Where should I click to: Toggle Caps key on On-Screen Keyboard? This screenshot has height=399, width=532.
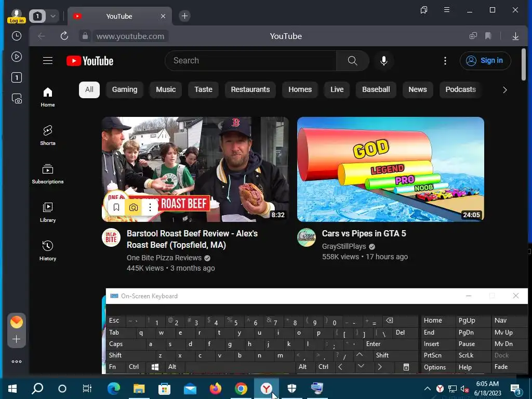(x=126, y=344)
